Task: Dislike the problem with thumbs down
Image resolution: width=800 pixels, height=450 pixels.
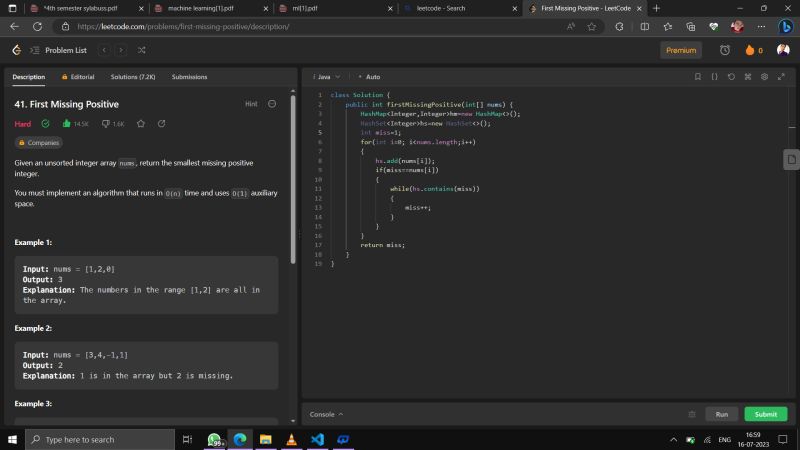Action: pyautogui.click(x=106, y=123)
